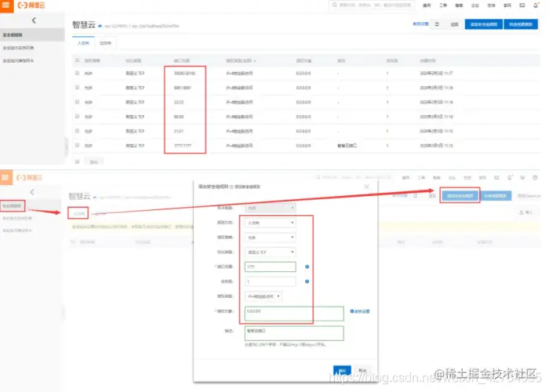
Task: Open the bell notifications icon in upper console
Action: tap(536, 5)
